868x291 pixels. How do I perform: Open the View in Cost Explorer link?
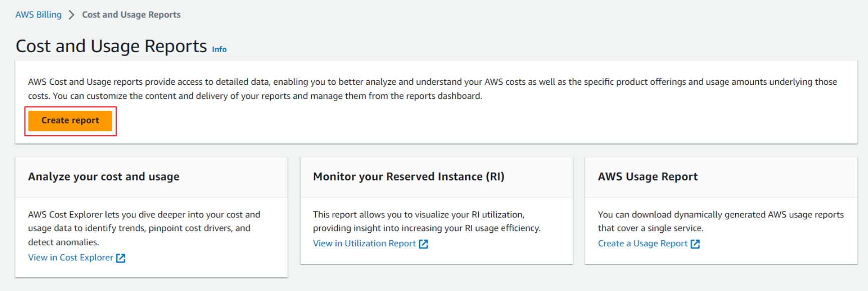[x=71, y=257]
